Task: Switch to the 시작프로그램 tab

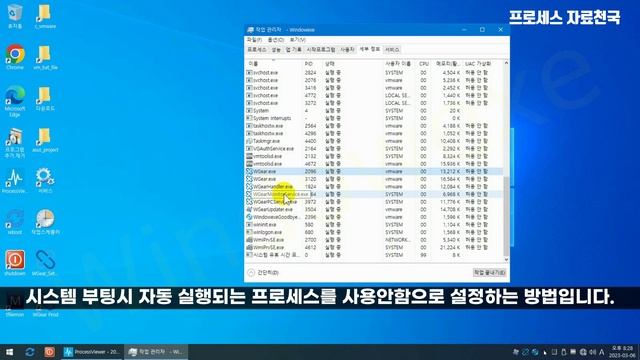Action: tap(321, 50)
